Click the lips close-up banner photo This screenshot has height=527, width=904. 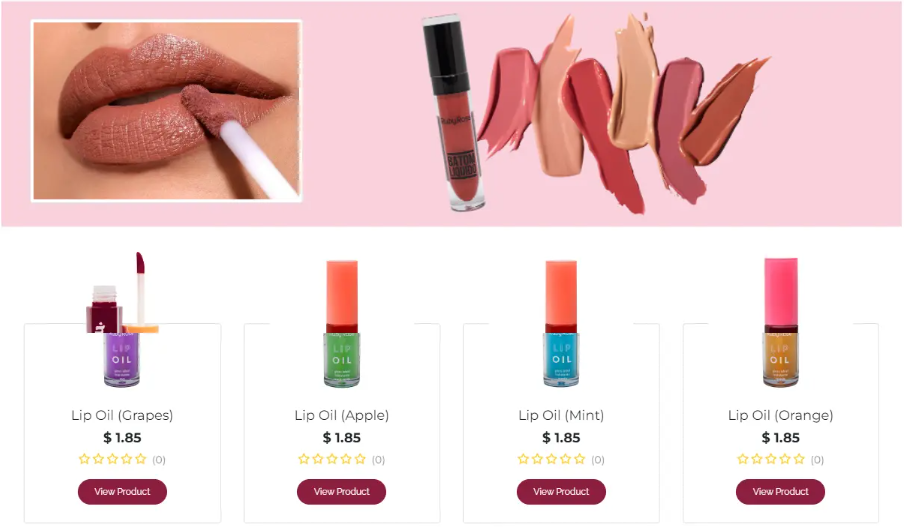tap(167, 111)
